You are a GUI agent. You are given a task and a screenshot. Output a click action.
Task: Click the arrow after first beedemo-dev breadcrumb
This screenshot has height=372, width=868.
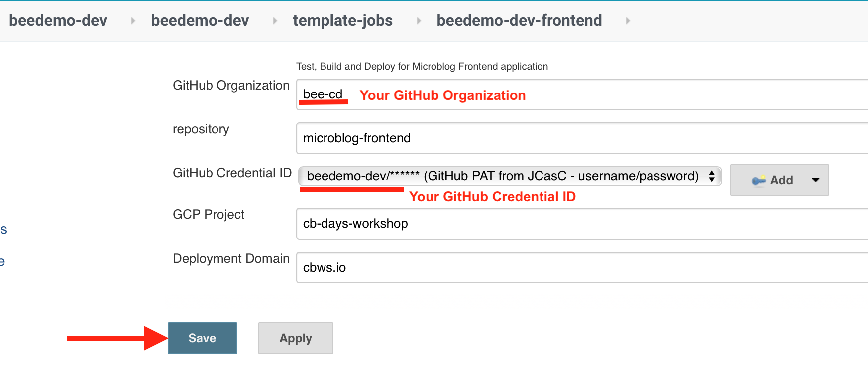[133, 21]
